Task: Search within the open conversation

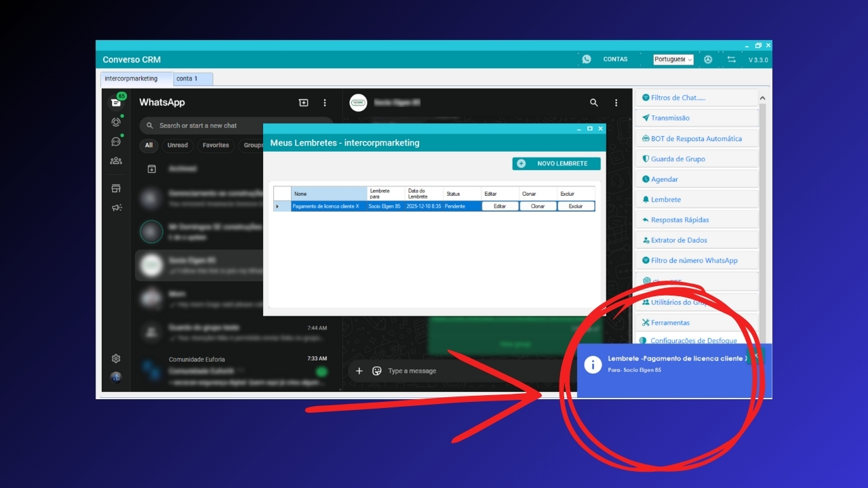Action: [x=594, y=102]
